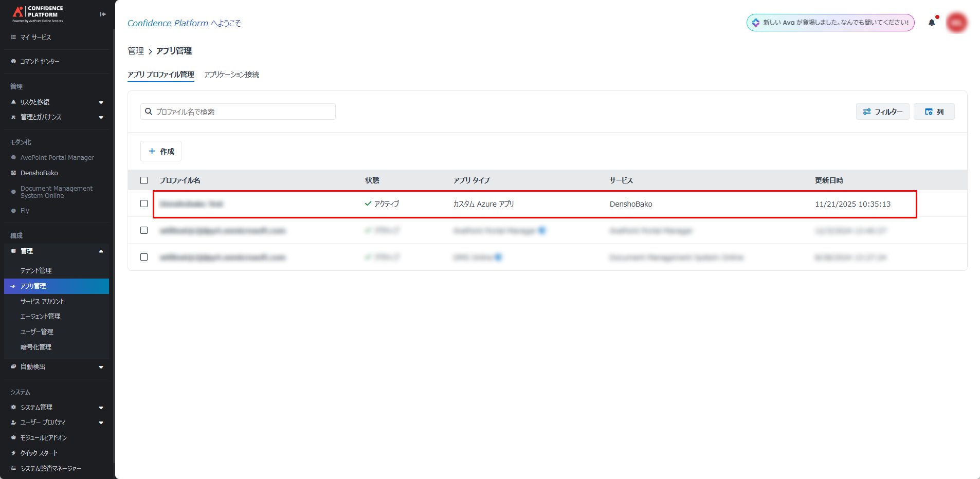Open サービス アカウント in sidebar
Viewport: 980px width, 479px height.
coord(42,301)
